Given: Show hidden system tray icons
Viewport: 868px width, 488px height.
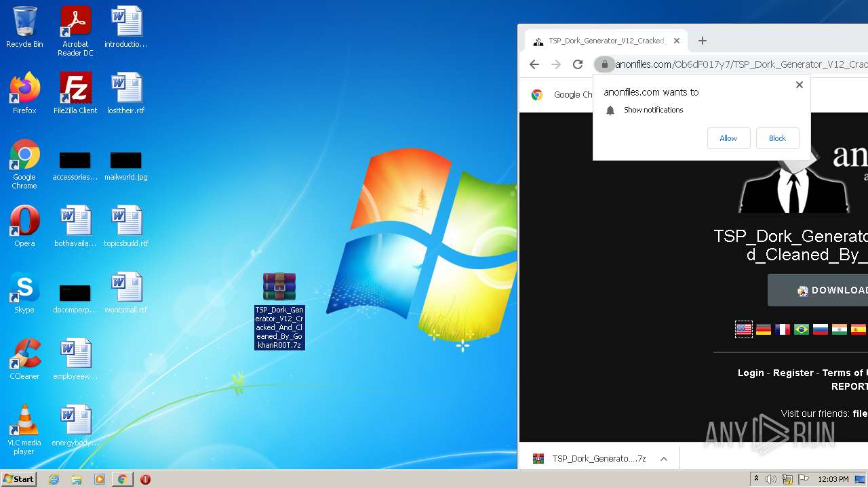Looking at the screenshot, I should [757, 479].
